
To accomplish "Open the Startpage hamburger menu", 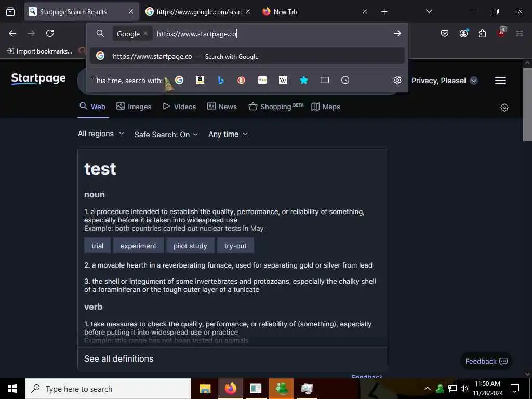I will (500, 81).
